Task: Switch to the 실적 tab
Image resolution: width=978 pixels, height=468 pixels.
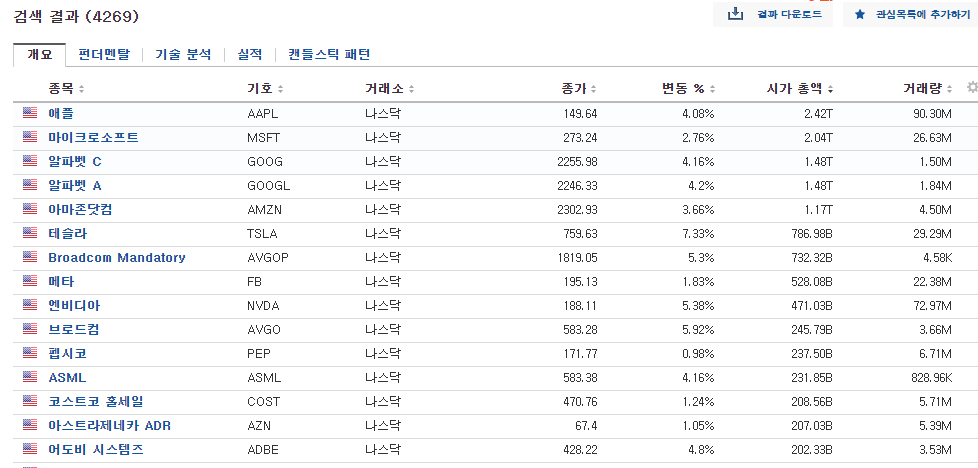Action: click(x=249, y=54)
